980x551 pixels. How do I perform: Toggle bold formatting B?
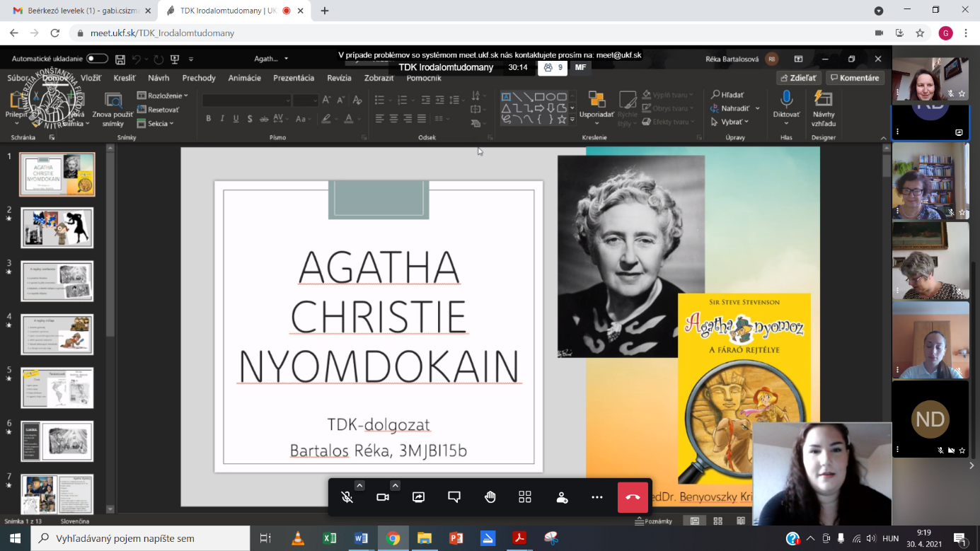[x=208, y=119]
